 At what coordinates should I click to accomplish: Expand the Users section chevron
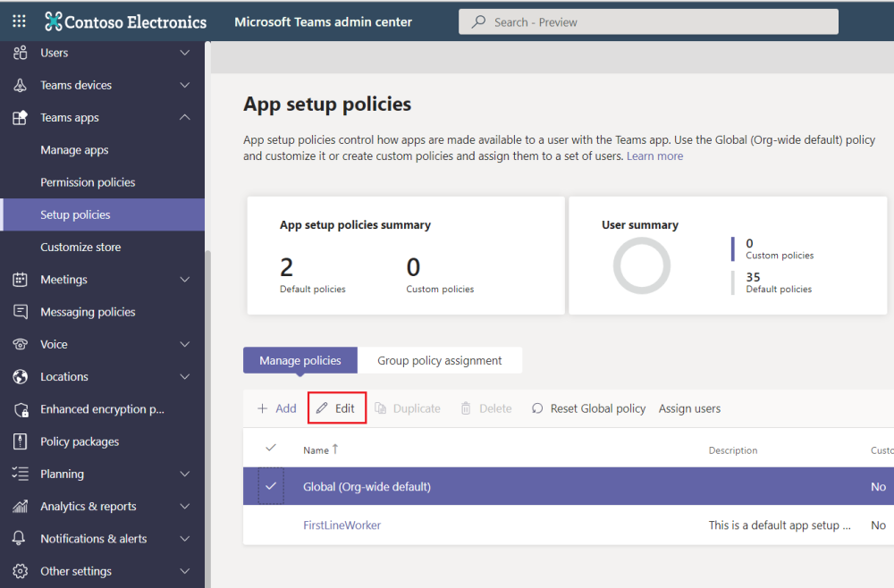tap(185, 53)
